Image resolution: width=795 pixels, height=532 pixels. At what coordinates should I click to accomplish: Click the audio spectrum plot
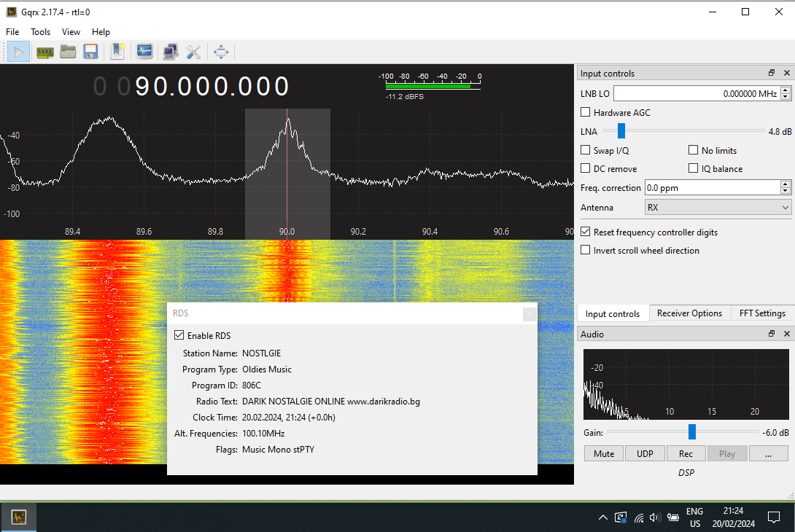click(x=686, y=384)
